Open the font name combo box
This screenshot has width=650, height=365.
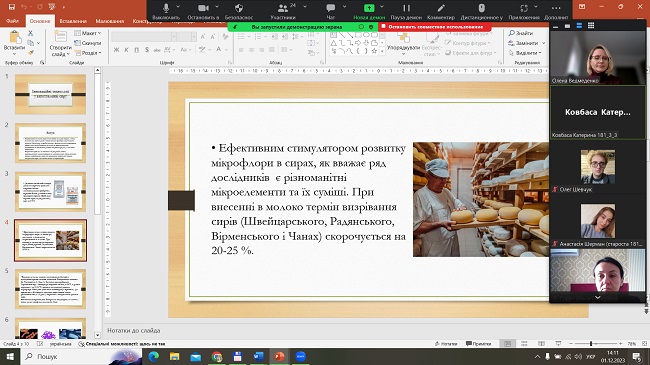(x=141, y=37)
